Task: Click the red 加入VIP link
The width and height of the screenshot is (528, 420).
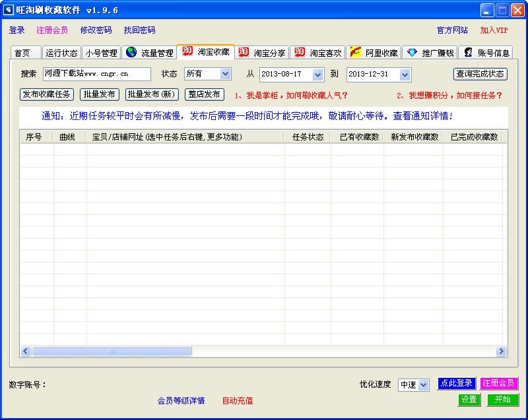Action: [494, 30]
